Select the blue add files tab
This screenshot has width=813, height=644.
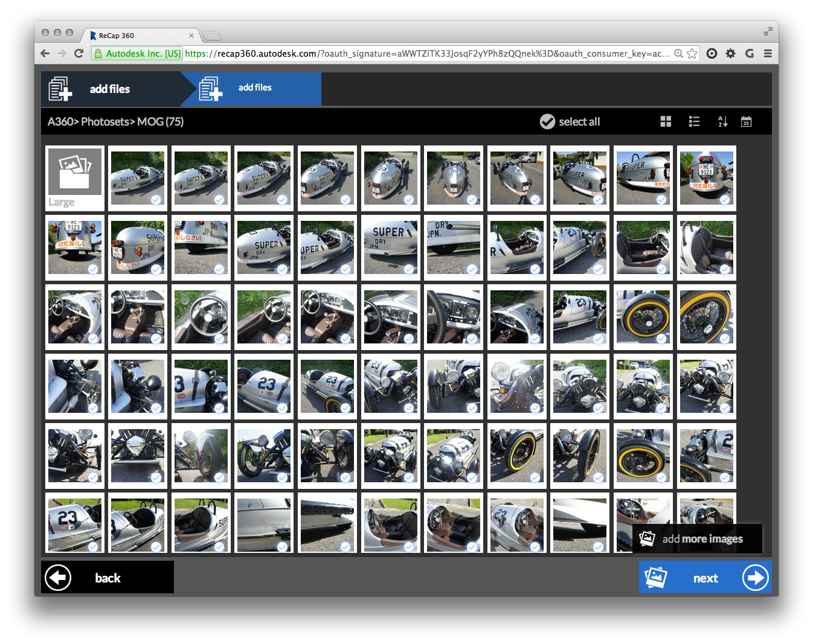point(255,88)
